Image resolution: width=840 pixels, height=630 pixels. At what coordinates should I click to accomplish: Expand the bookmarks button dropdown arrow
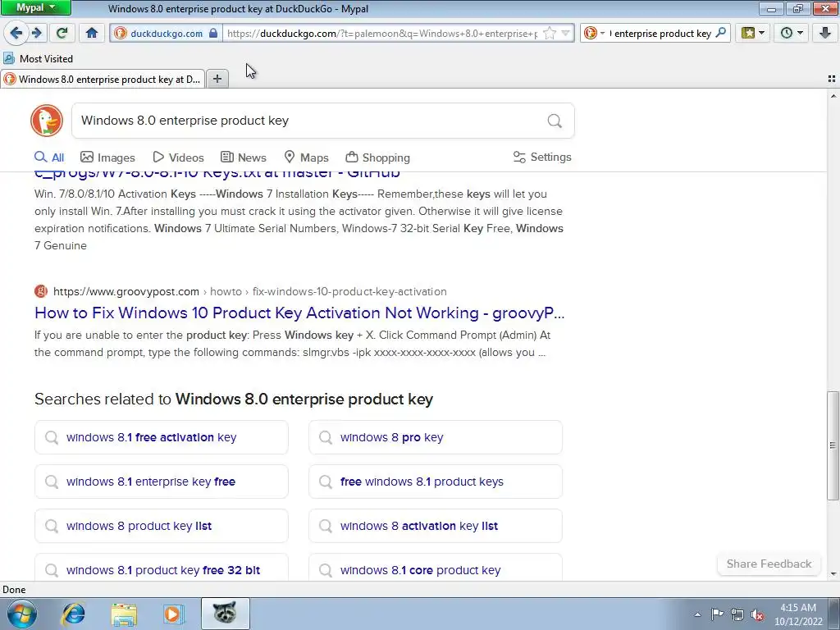click(x=762, y=33)
